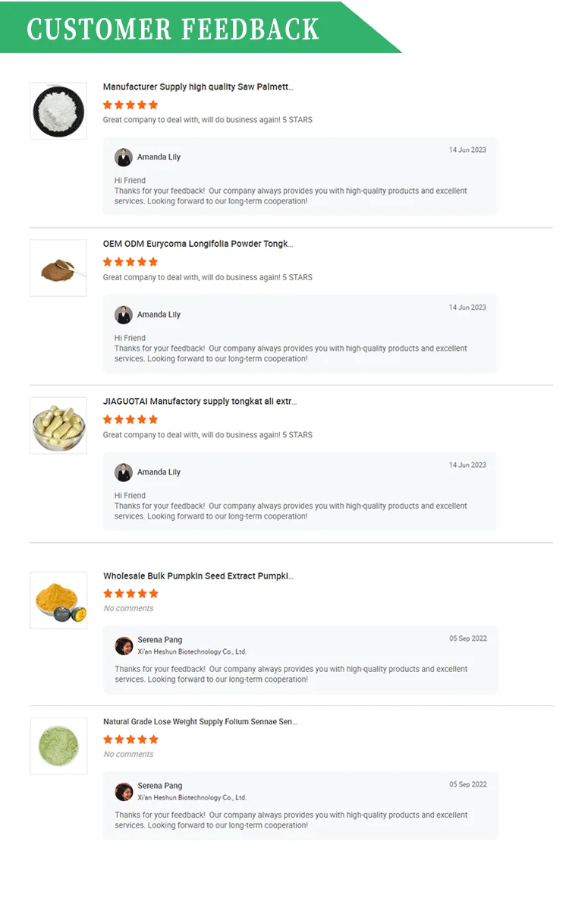The height and width of the screenshot is (924, 569).
Task: Click the star rating under Folium Sennae review
Action: point(130,740)
